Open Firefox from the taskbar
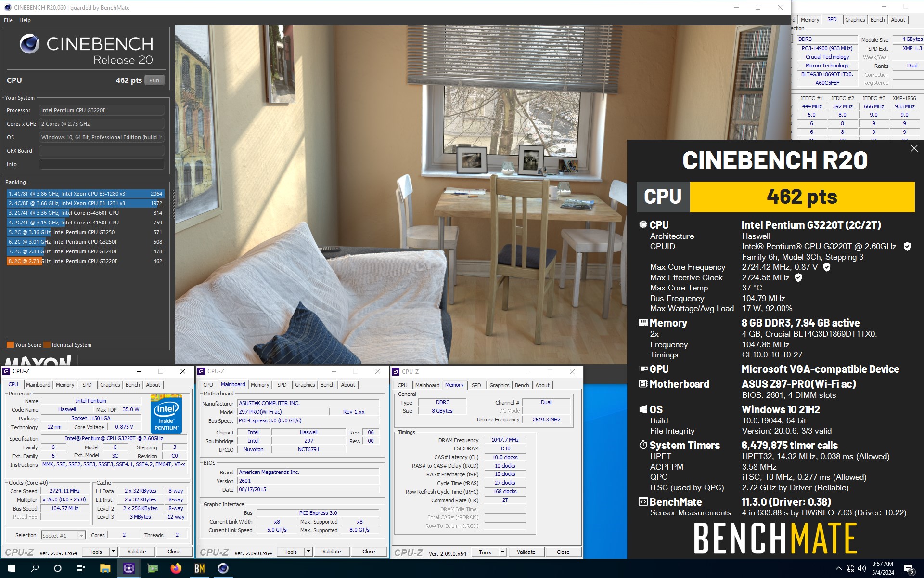This screenshot has width=924, height=578. [x=176, y=568]
